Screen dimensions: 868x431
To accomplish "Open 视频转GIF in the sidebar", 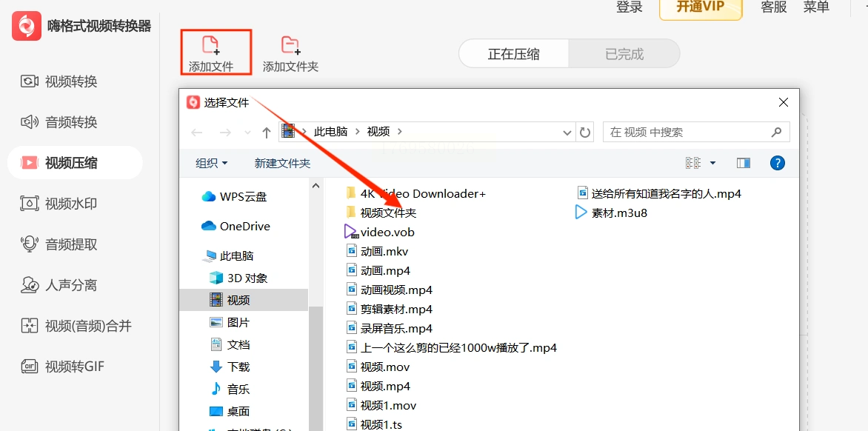I will tap(62, 367).
